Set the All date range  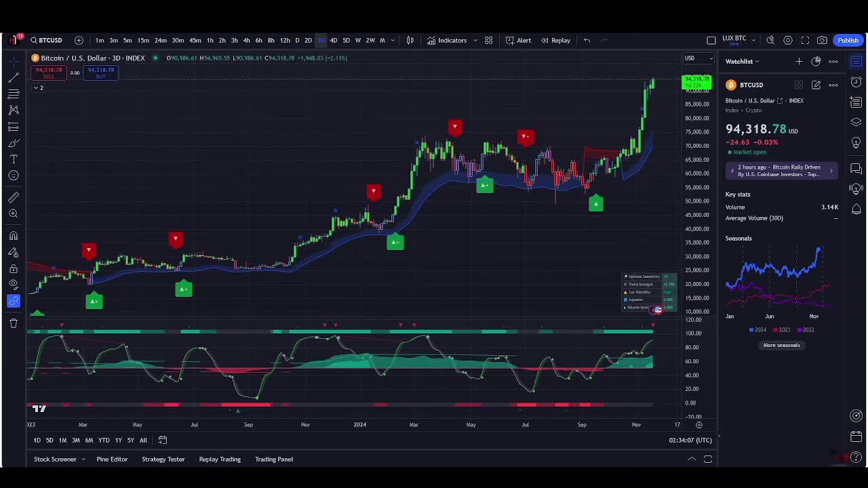coord(143,441)
